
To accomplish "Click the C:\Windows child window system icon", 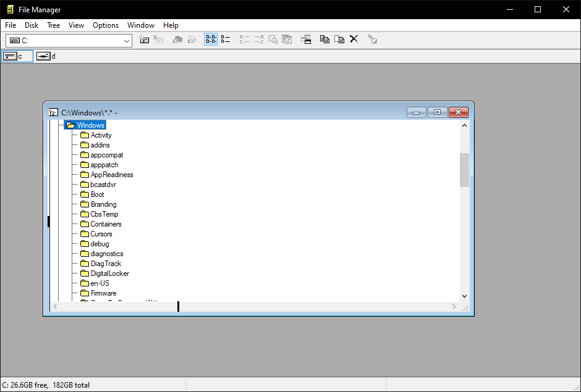I will [x=53, y=112].
